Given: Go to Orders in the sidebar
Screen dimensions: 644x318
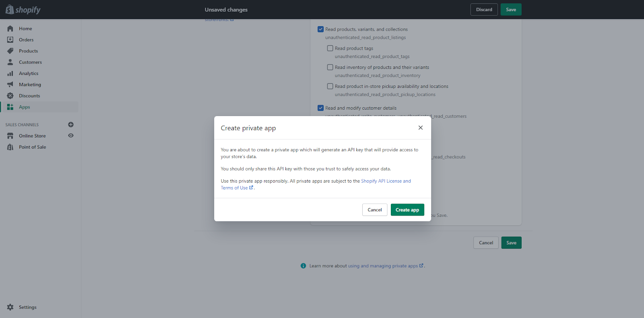Looking at the screenshot, I should [x=26, y=40].
